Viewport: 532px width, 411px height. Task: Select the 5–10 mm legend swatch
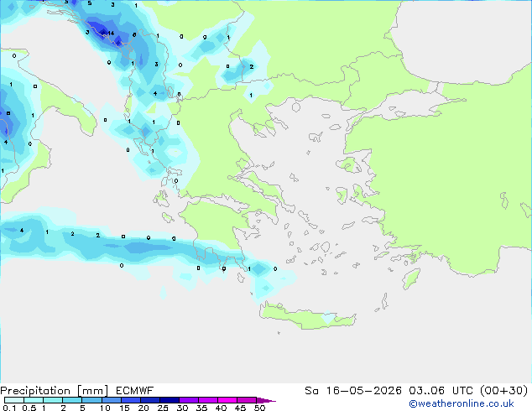click(91, 400)
